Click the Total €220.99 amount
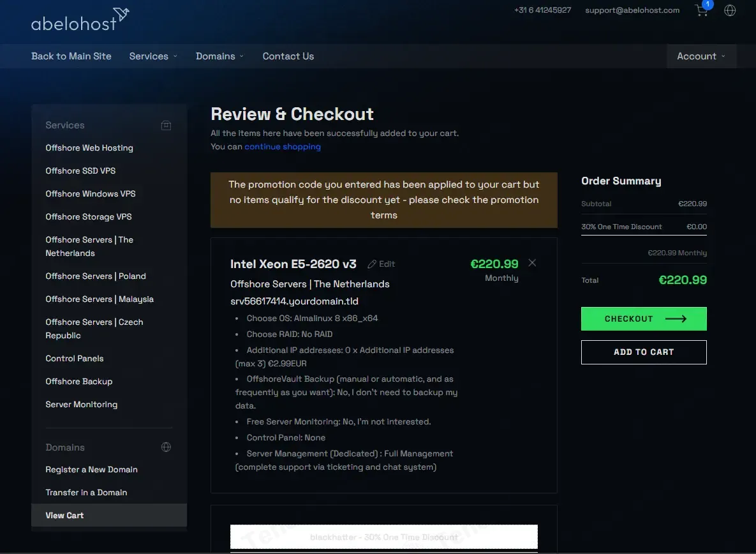The image size is (756, 554). (x=683, y=280)
